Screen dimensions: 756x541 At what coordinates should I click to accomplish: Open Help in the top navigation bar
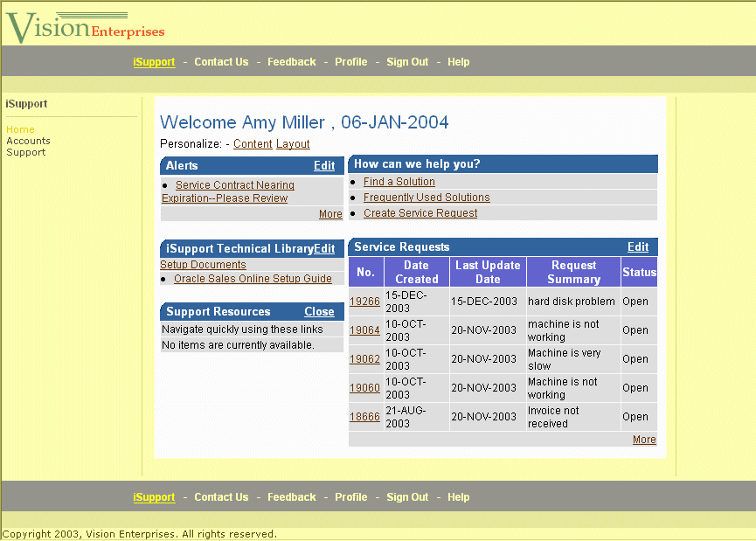point(459,62)
